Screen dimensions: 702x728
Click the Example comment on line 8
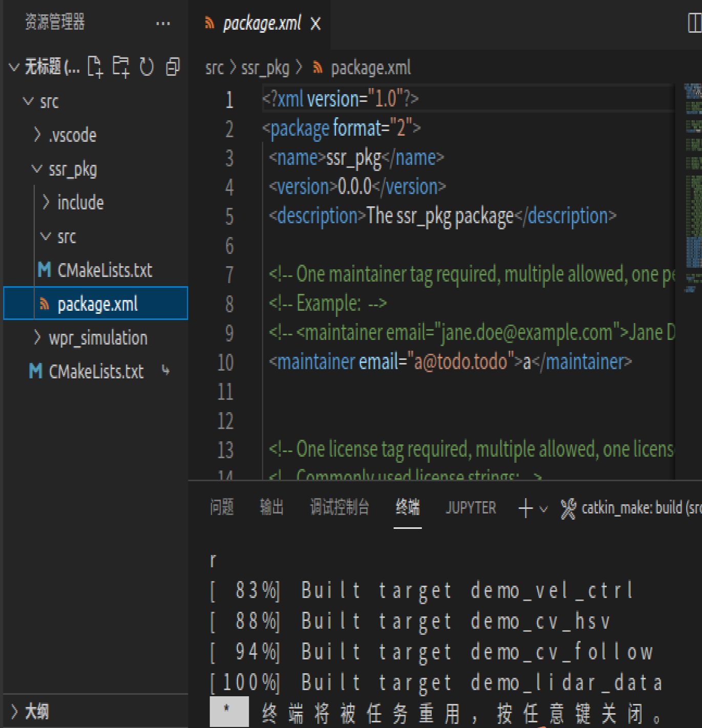tap(328, 304)
